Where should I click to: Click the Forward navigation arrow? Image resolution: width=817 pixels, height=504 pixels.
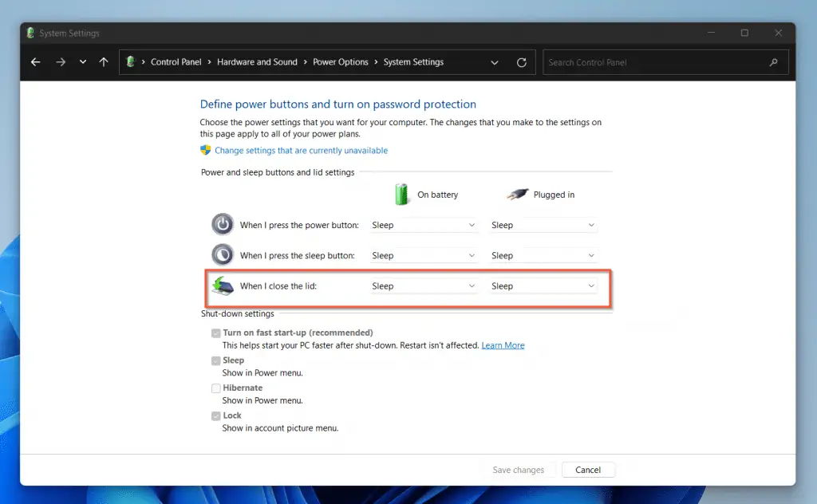pyautogui.click(x=61, y=62)
